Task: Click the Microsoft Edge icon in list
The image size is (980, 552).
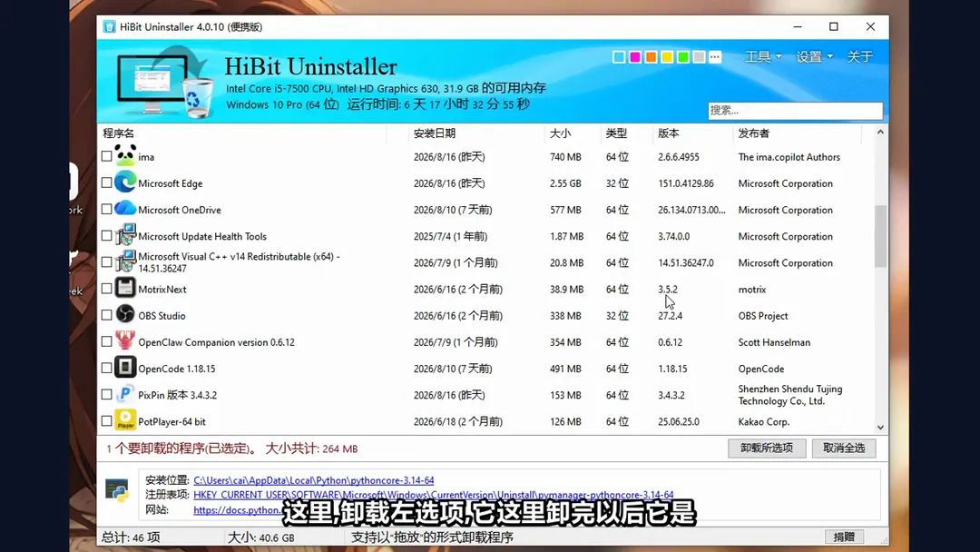Action: pyautogui.click(x=125, y=182)
